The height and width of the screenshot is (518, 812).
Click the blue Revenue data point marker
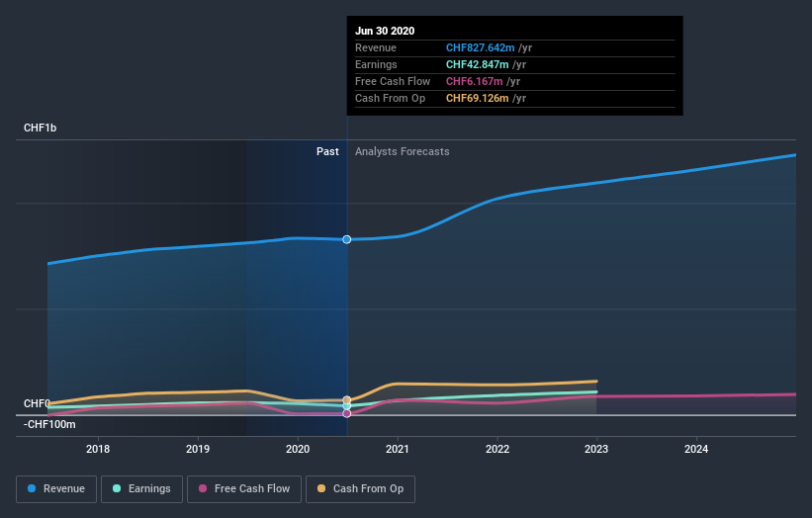coord(347,239)
